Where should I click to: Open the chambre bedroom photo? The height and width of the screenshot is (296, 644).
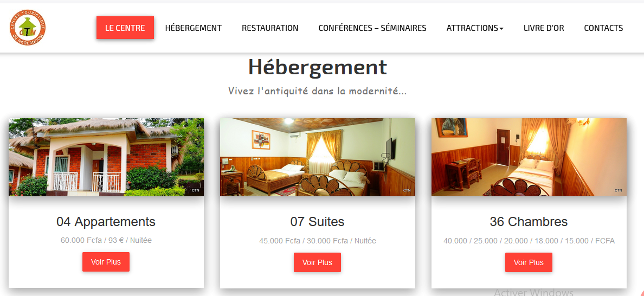tap(529, 157)
